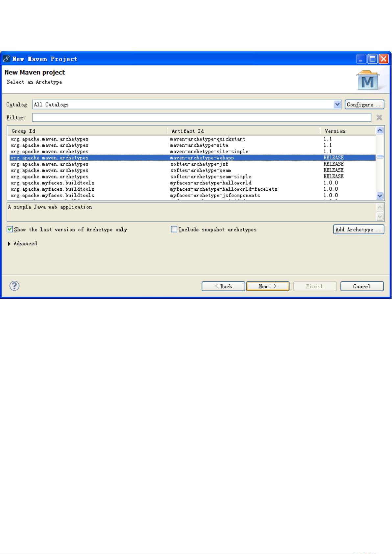Click the Maven M wizard icon

(367, 81)
